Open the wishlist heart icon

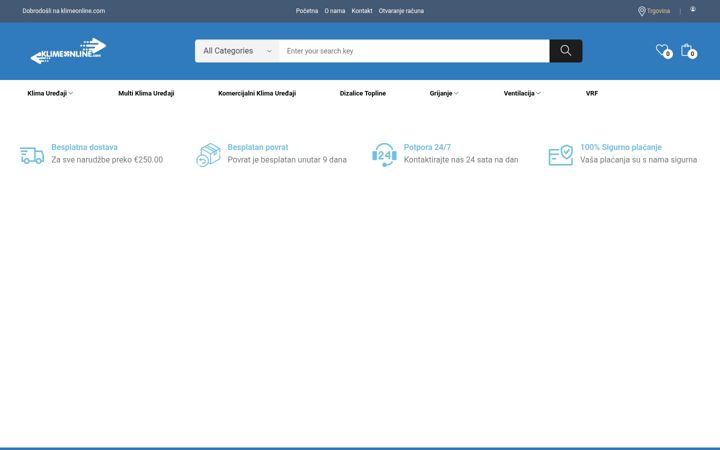(664, 51)
